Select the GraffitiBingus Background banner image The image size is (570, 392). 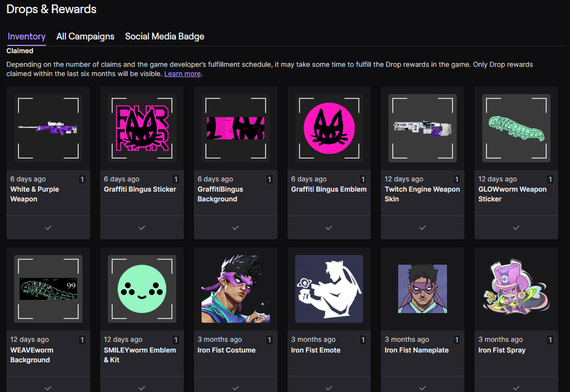click(235, 128)
